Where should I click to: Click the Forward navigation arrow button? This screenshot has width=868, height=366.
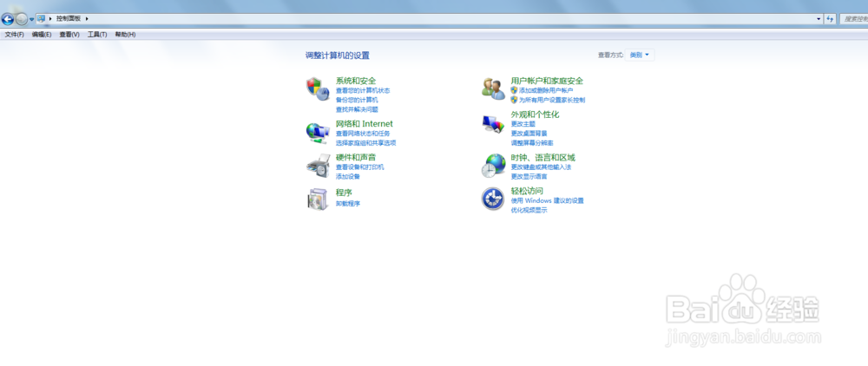pos(21,19)
